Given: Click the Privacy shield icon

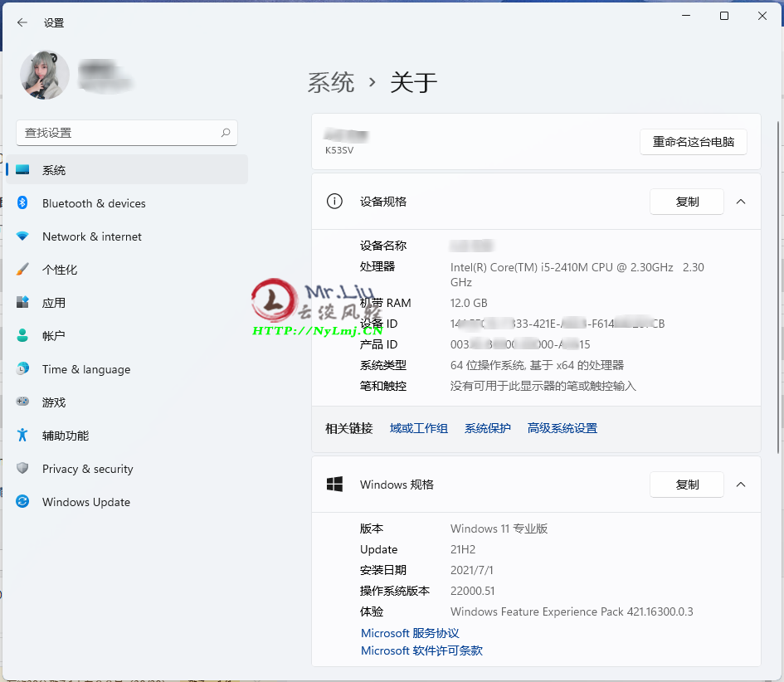Looking at the screenshot, I should (x=22, y=468).
